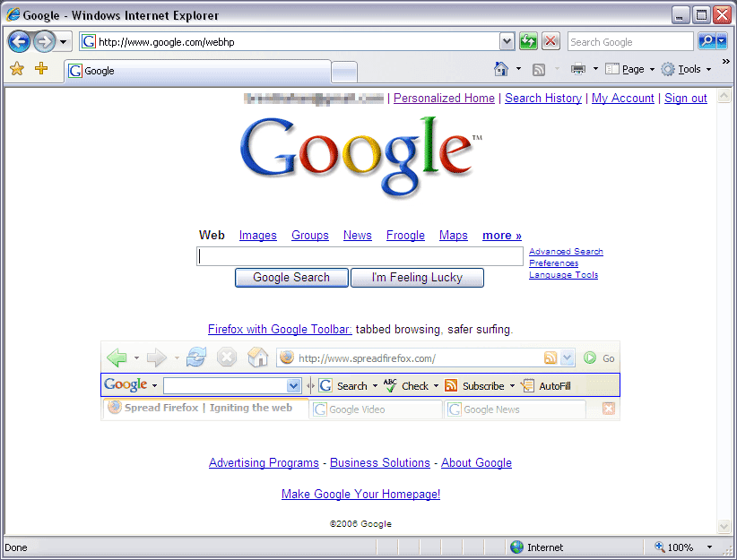The height and width of the screenshot is (560, 737).
Task: Open the About Google link
Action: point(476,462)
